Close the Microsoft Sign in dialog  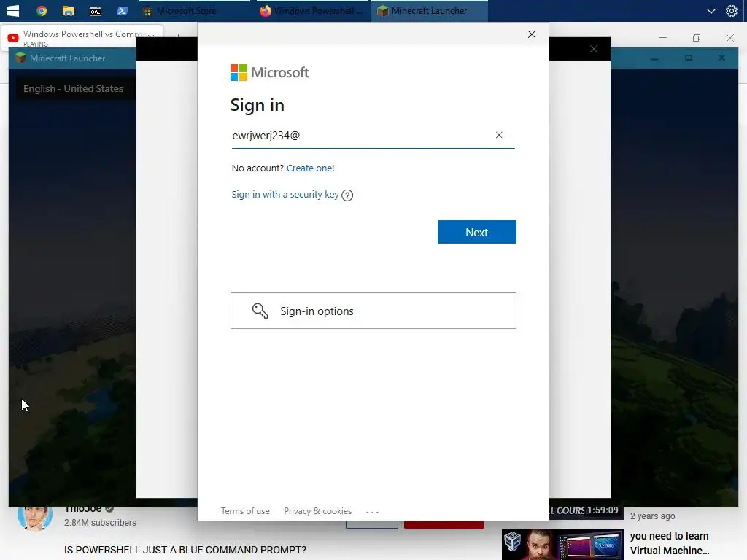tap(532, 34)
